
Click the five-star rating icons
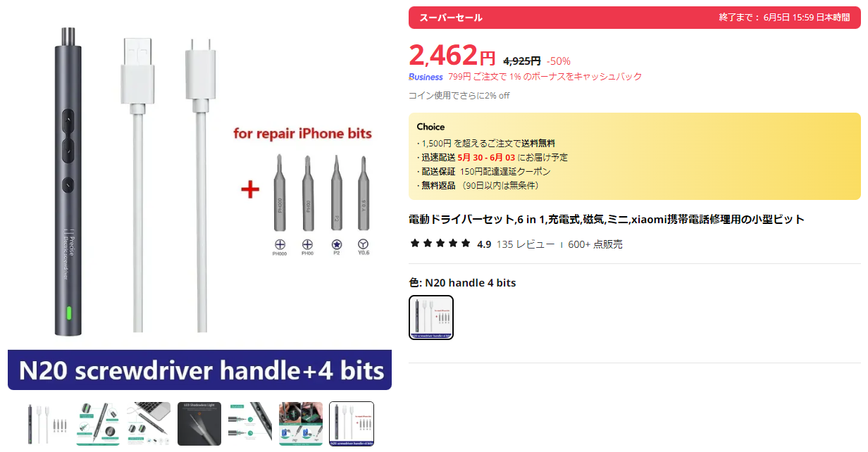point(440,244)
